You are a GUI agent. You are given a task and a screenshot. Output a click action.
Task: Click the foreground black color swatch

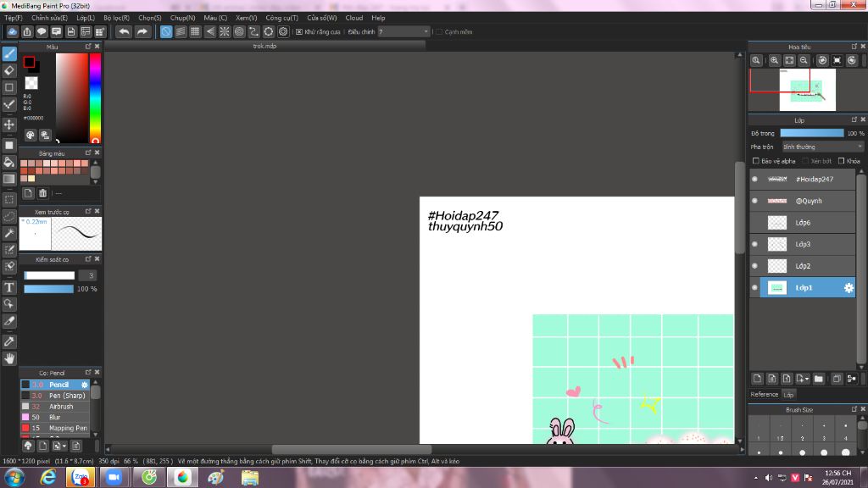(x=30, y=62)
